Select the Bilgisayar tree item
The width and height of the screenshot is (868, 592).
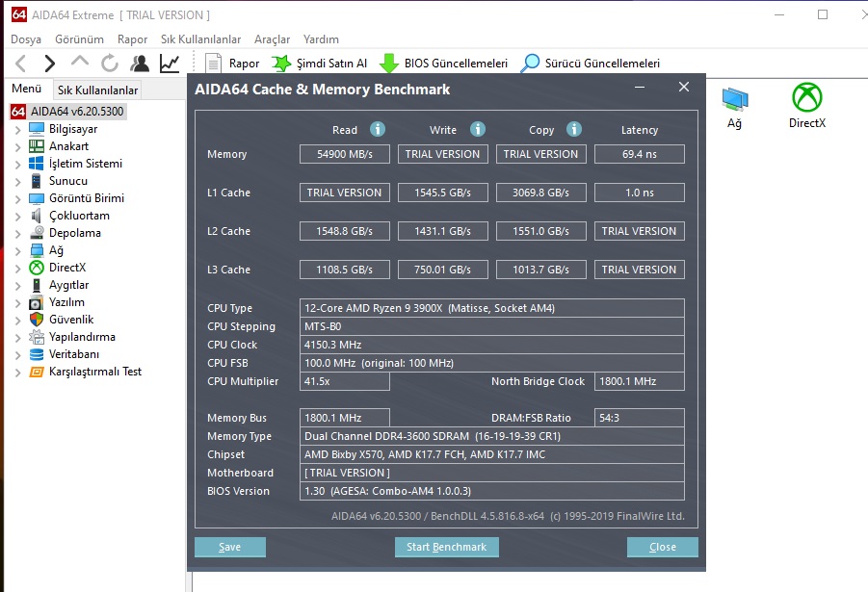pos(72,129)
